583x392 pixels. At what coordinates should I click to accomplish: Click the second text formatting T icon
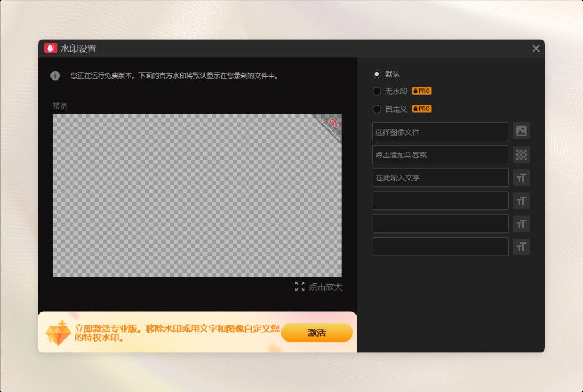(521, 200)
